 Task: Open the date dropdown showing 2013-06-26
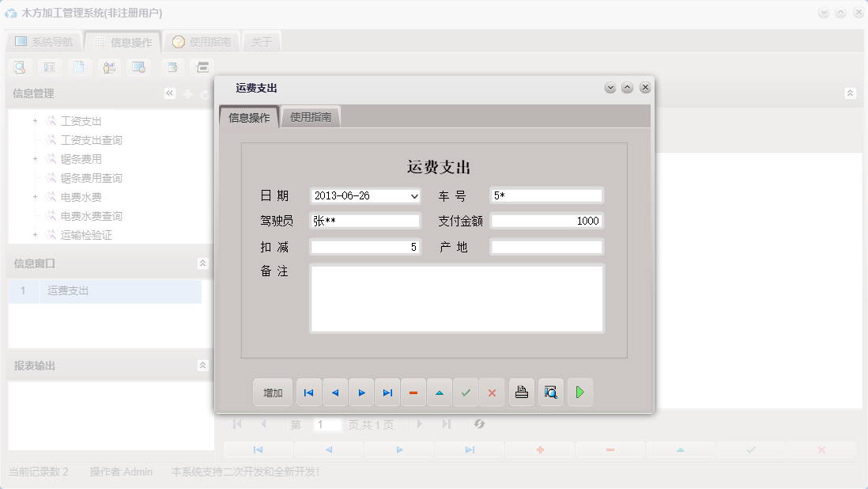click(x=412, y=195)
